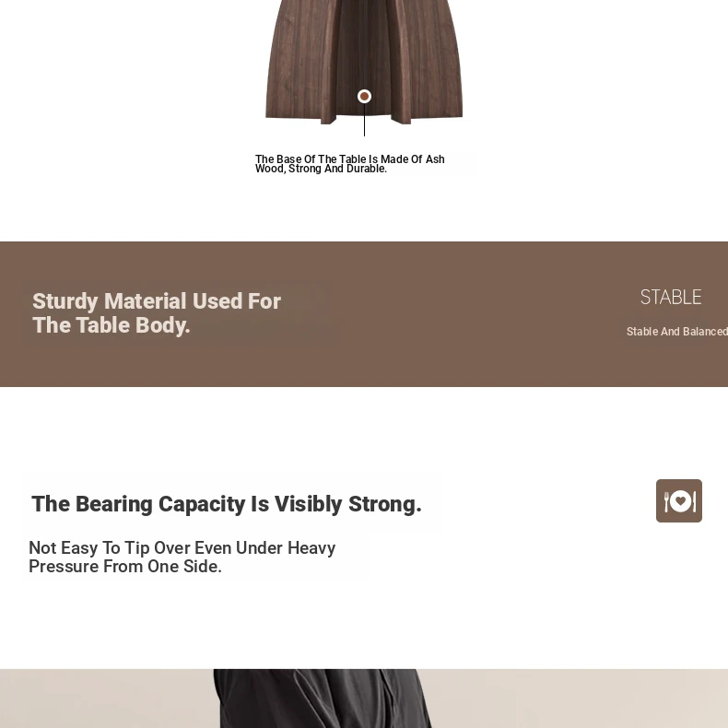Screen dimensions: 728x728
Task: Click 'Not Easy To Tip Over' description line
Action: tap(182, 548)
